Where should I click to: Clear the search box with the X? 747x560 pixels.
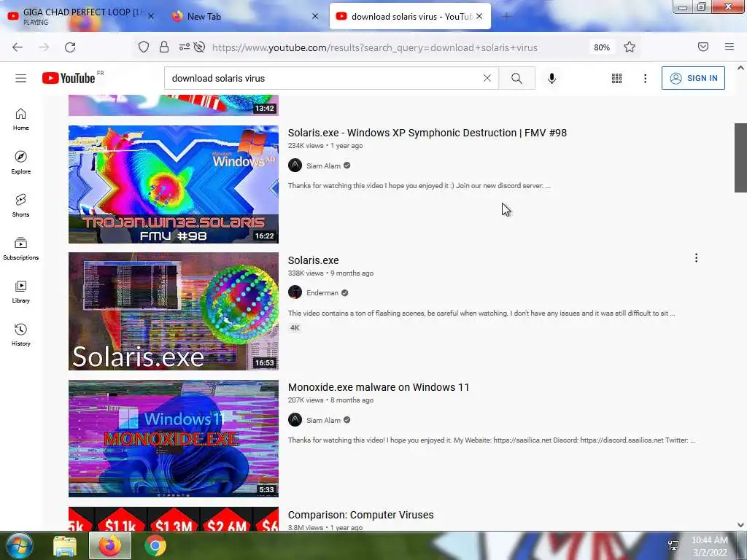487,78
